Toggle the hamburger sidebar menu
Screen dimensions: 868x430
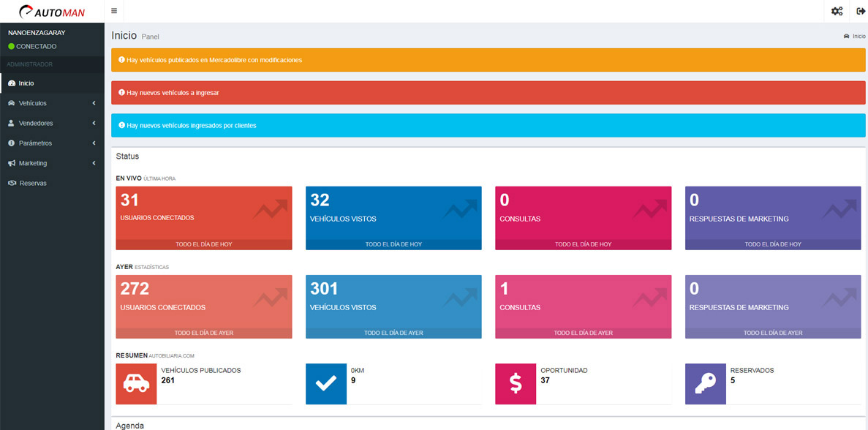114,11
